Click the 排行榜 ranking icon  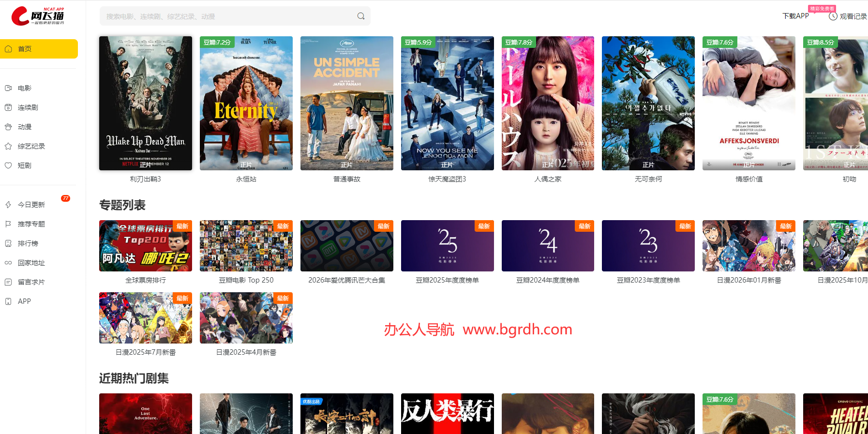[x=8, y=243]
